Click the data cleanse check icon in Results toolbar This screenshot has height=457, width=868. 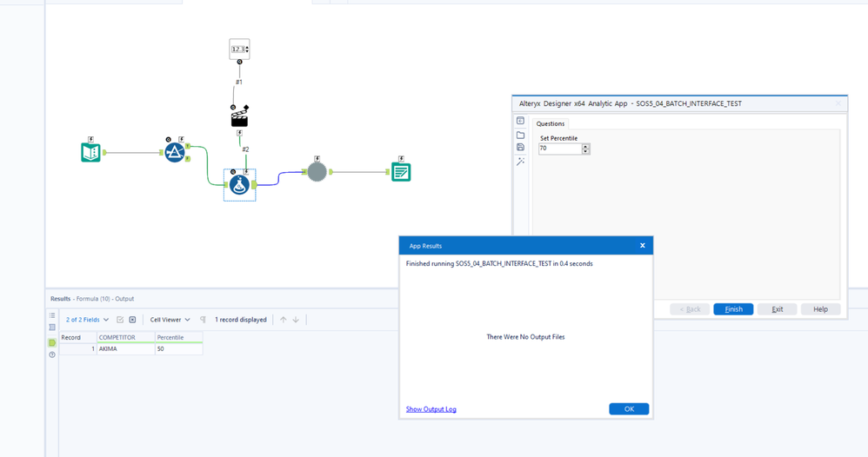[x=120, y=320]
